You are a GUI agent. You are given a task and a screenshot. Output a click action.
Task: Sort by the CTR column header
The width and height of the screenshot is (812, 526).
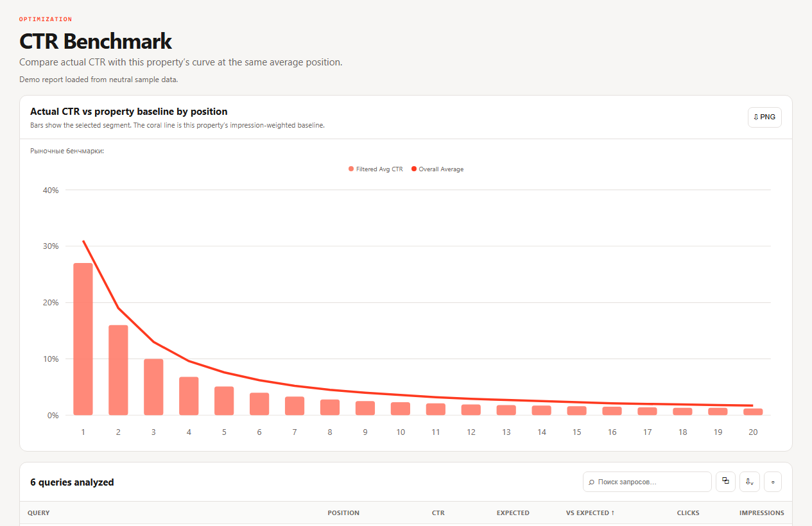pyautogui.click(x=438, y=513)
